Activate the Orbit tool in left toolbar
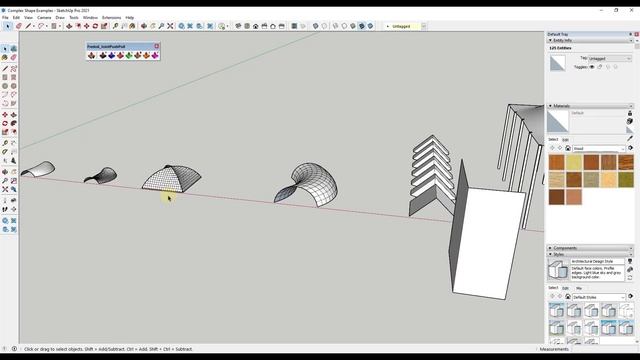 [x=5, y=172]
